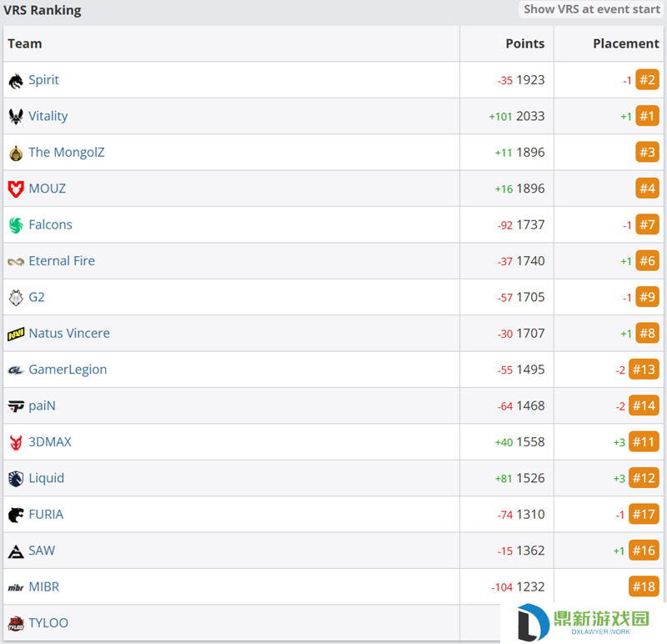Click GamerLegion's 1495 points value
This screenshot has width=667, height=644.
[530, 369]
